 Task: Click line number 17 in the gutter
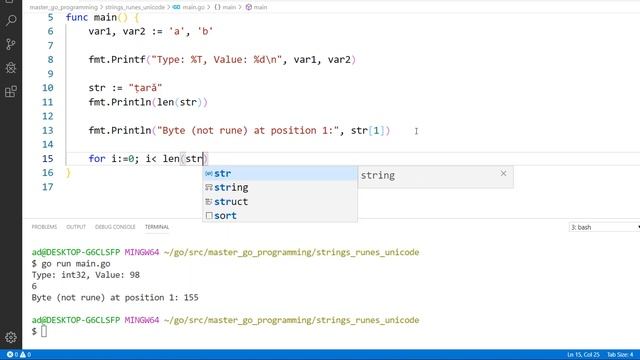click(x=48, y=187)
